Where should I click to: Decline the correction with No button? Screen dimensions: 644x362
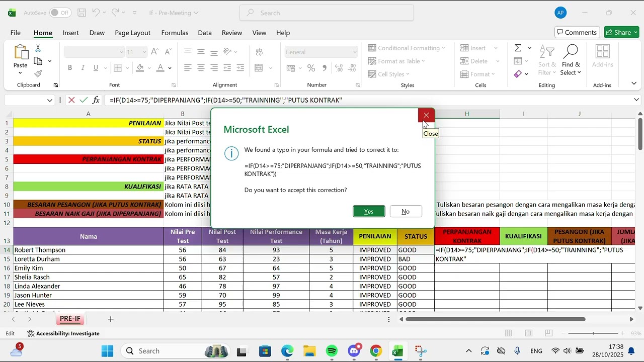pos(406,211)
